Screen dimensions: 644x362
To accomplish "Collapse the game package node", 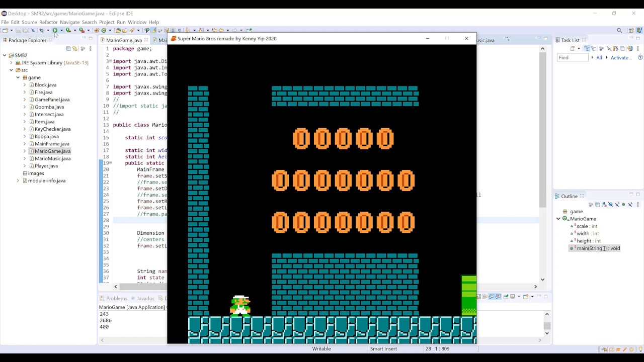I will click(18, 77).
